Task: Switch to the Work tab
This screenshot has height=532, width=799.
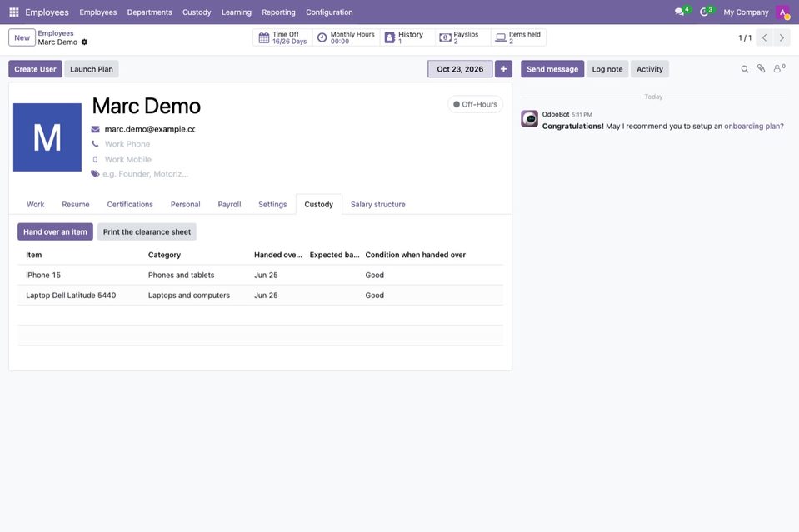Action: point(36,205)
